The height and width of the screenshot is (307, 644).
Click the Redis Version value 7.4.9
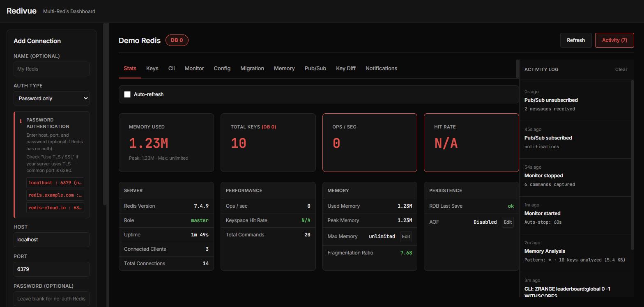[x=201, y=206]
